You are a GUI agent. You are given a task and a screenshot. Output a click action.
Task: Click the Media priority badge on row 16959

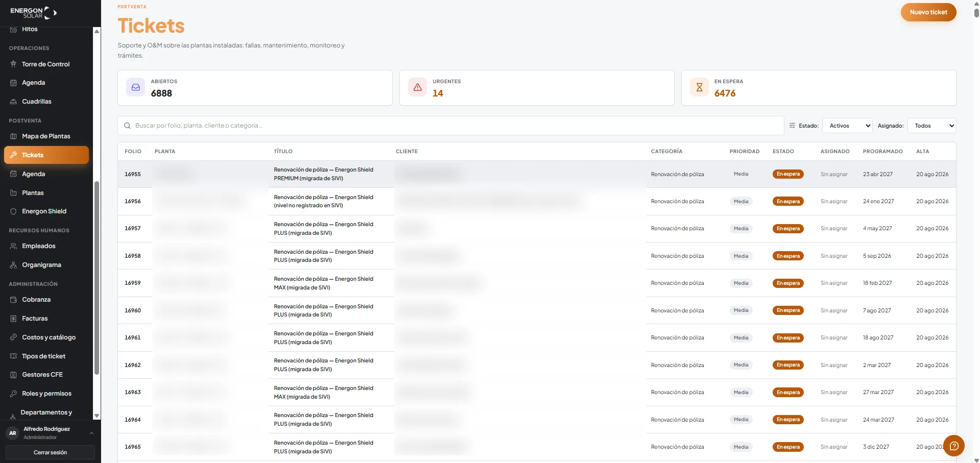click(741, 283)
